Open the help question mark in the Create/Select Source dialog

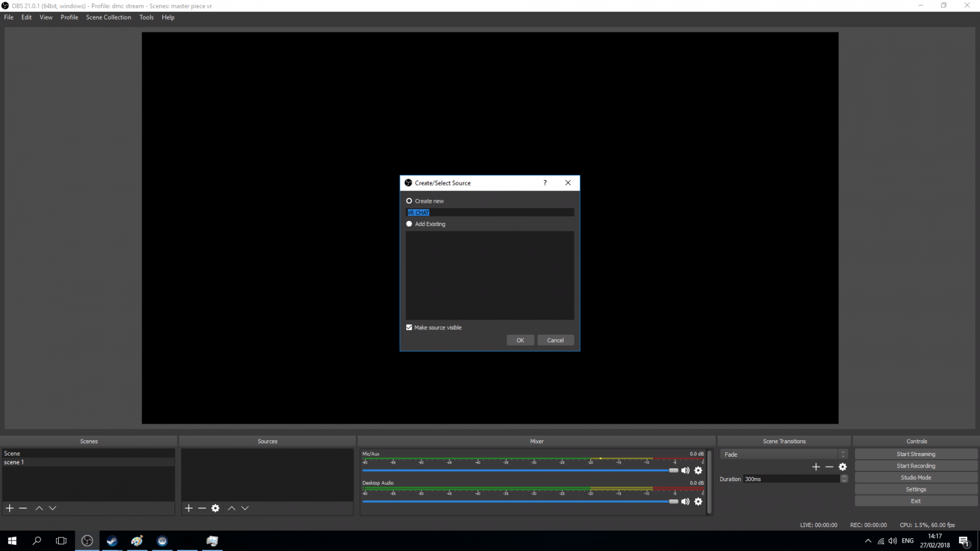545,182
